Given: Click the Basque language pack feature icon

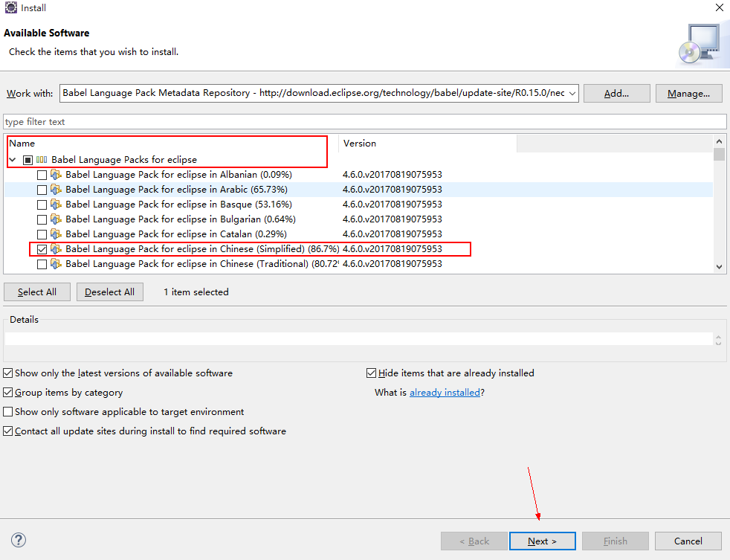Looking at the screenshot, I should pos(56,205).
